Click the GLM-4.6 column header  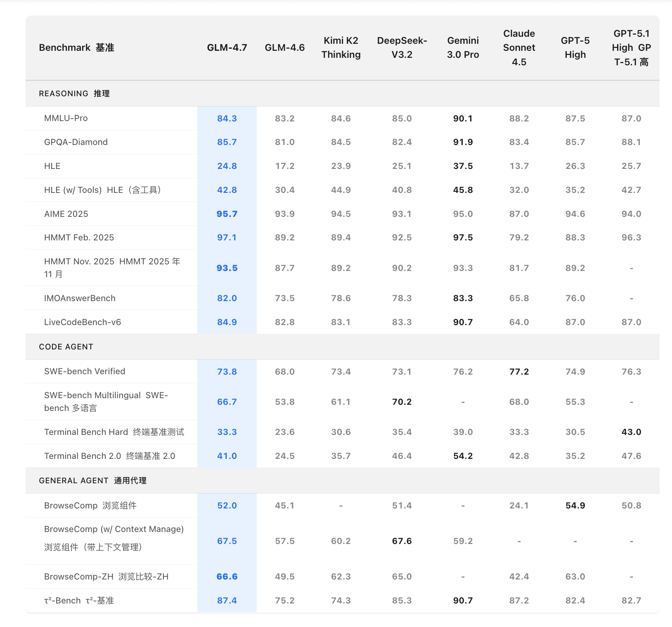coord(285,47)
